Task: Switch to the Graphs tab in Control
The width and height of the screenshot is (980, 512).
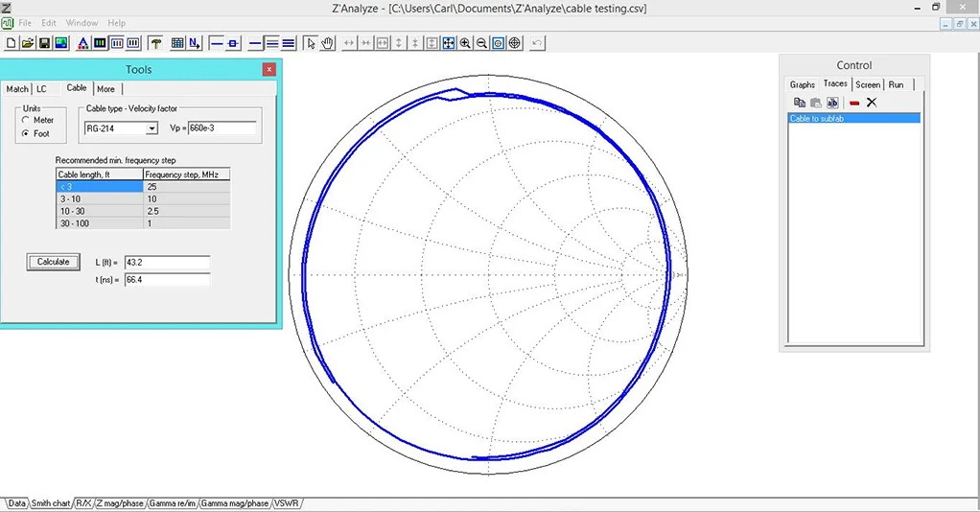Action: tap(802, 84)
